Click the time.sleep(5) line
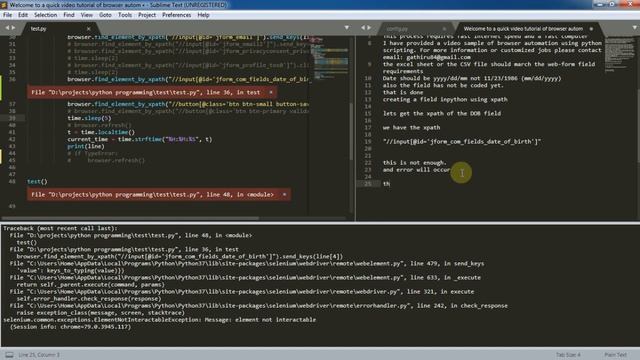The height and width of the screenshot is (360, 640). 89,118
